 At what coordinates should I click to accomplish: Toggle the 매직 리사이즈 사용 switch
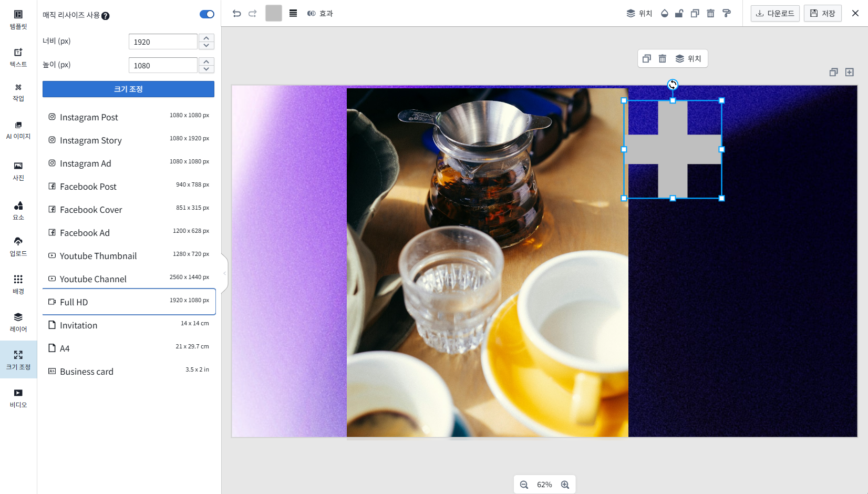coord(206,14)
